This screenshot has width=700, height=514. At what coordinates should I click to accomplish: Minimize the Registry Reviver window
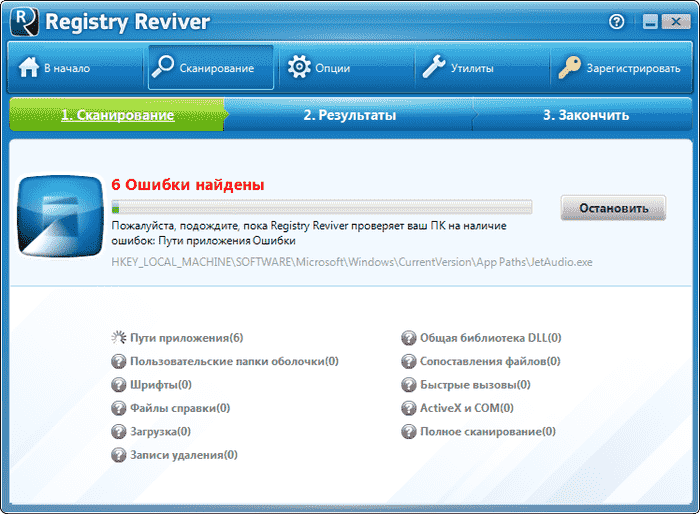click(648, 20)
